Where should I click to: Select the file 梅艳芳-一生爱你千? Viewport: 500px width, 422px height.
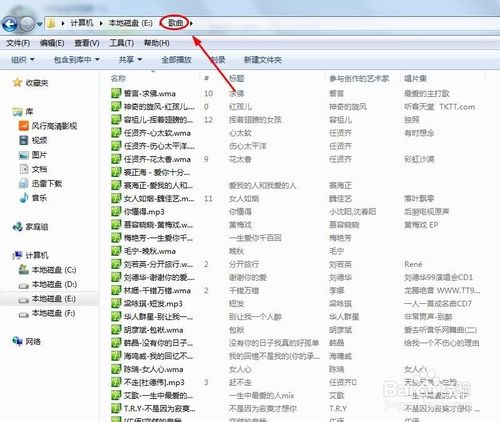click(158, 238)
